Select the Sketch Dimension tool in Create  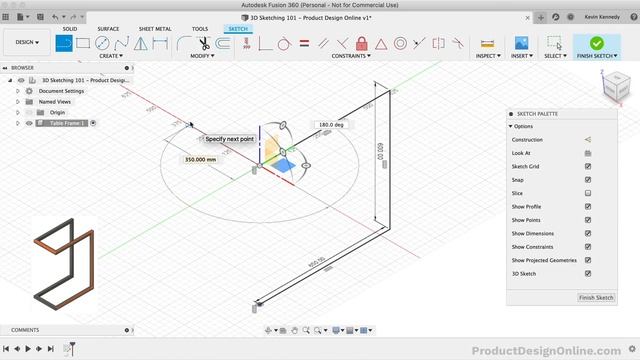(160, 43)
